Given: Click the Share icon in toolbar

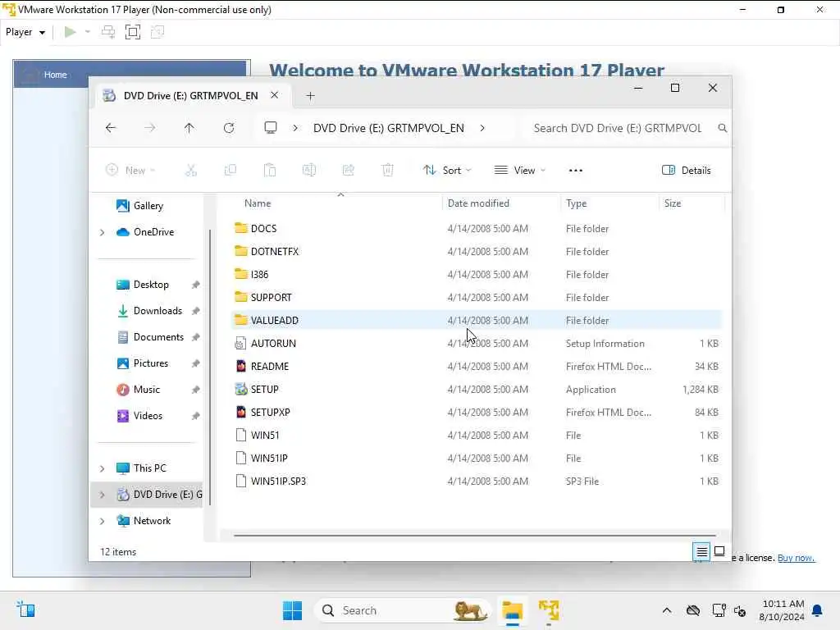Looking at the screenshot, I should coord(348,171).
